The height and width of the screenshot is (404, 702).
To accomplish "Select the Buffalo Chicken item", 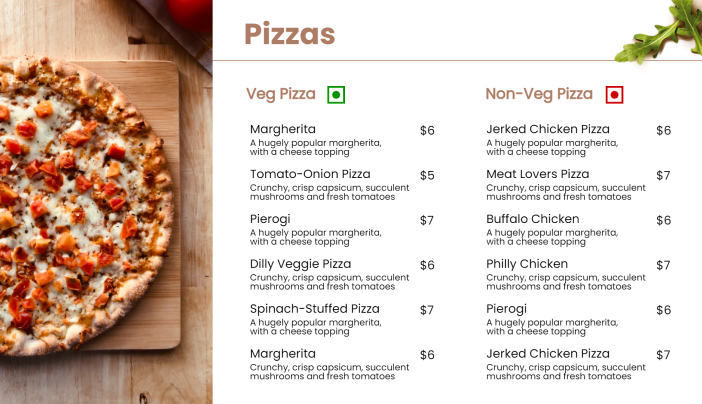I will pyautogui.click(x=533, y=219).
